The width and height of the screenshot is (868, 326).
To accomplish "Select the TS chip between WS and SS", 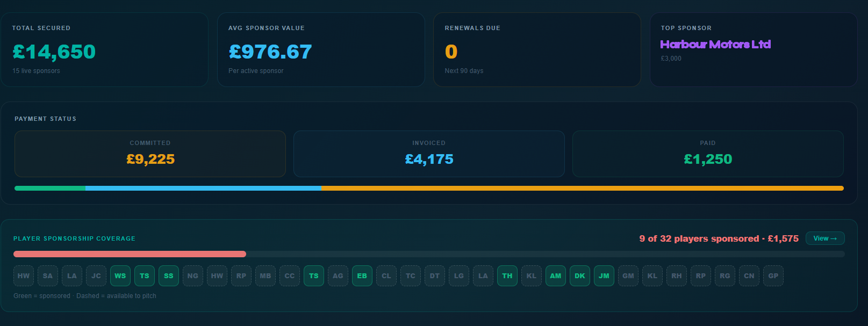I will pos(145,276).
